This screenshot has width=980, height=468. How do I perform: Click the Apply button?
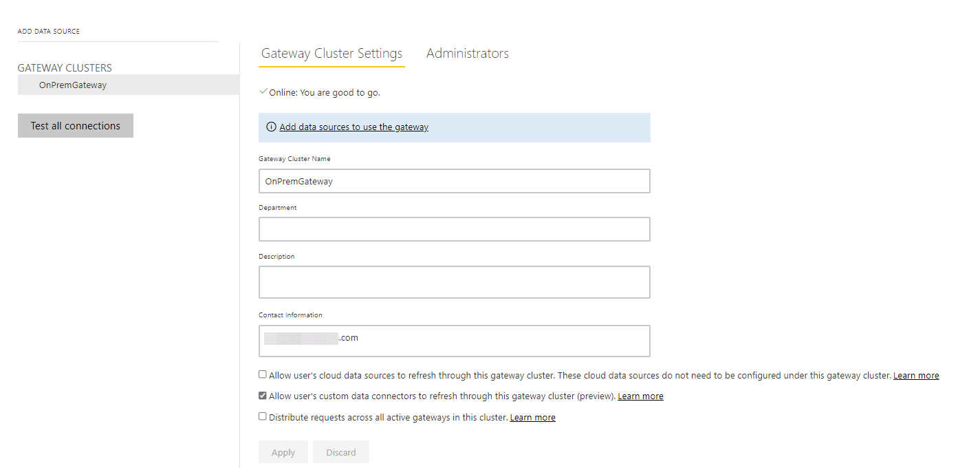pyautogui.click(x=283, y=452)
